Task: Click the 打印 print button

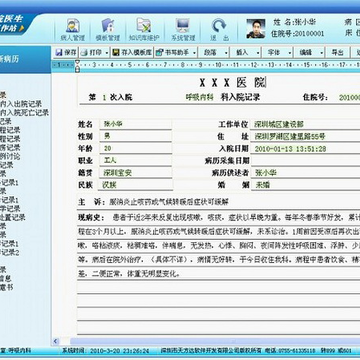Action: click(x=91, y=52)
